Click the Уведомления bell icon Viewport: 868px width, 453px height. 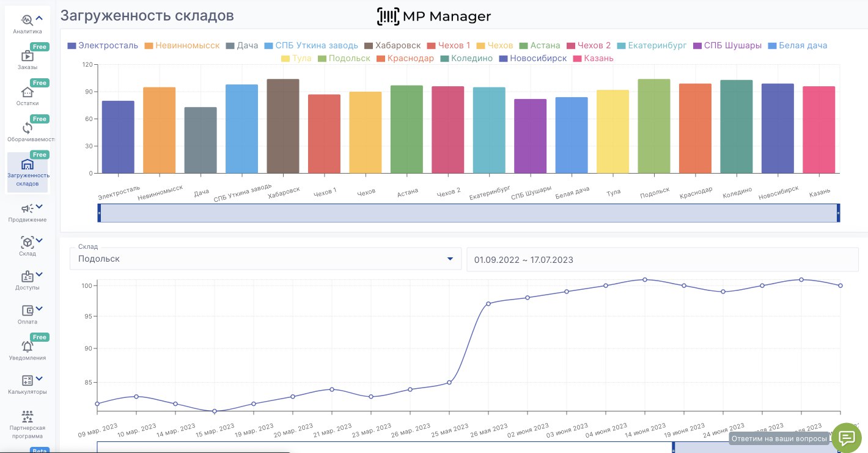tap(27, 347)
